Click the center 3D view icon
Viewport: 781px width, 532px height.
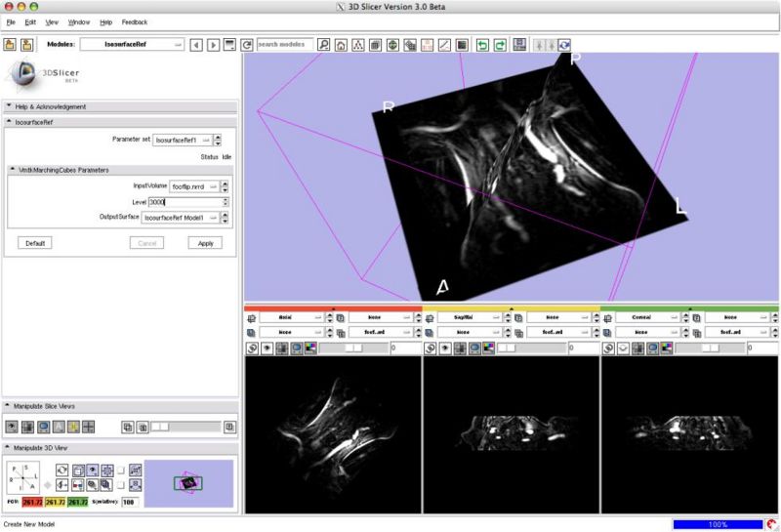(107, 470)
